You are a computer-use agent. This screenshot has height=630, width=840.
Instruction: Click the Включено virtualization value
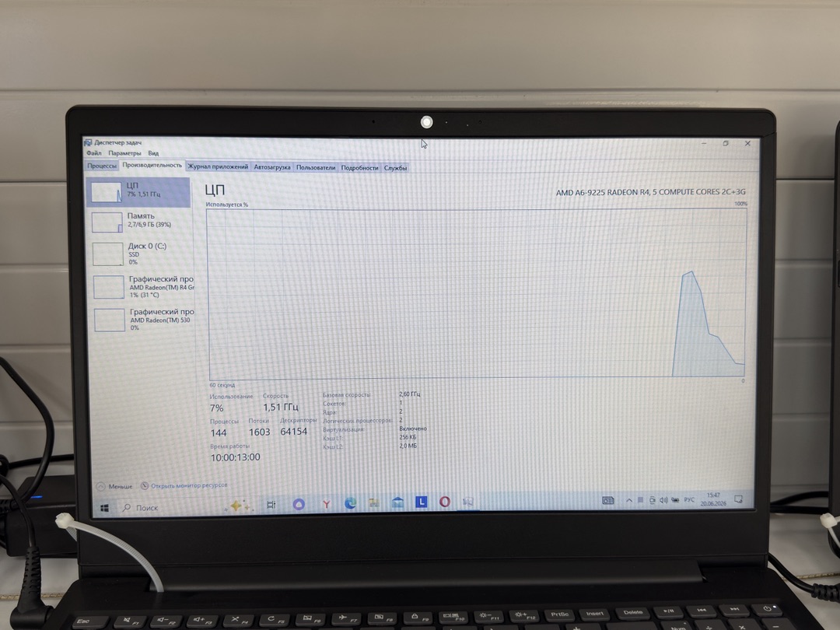pos(412,429)
